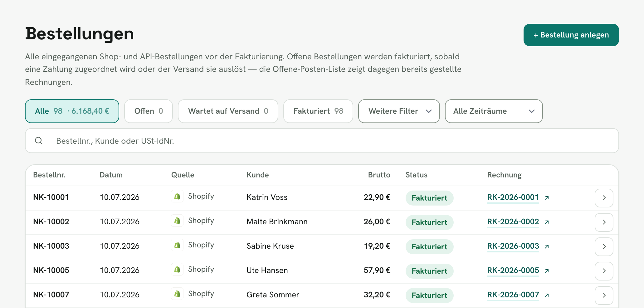Switch to the Offen filter
Viewport: 644px width, 308px height.
149,111
